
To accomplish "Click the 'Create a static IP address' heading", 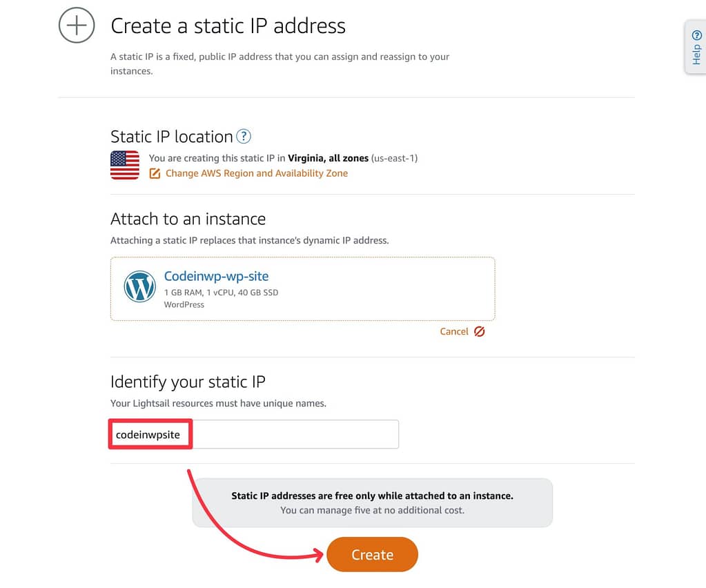I will click(x=228, y=26).
